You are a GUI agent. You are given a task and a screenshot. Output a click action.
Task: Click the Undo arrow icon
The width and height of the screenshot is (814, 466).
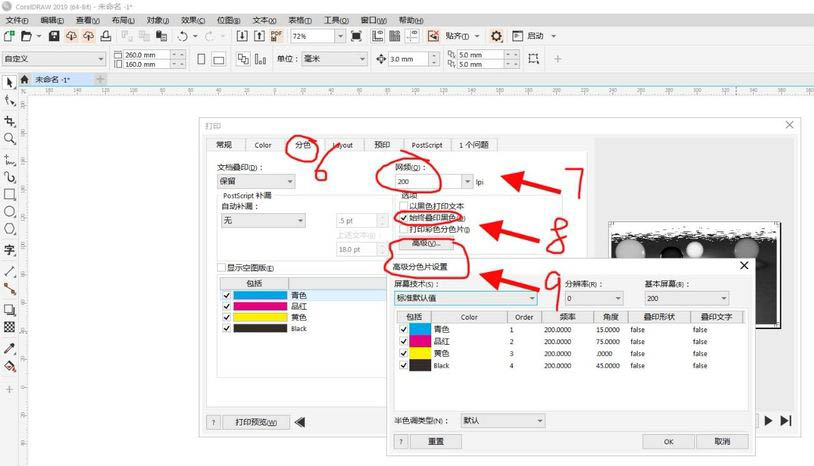pyautogui.click(x=182, y=36)
